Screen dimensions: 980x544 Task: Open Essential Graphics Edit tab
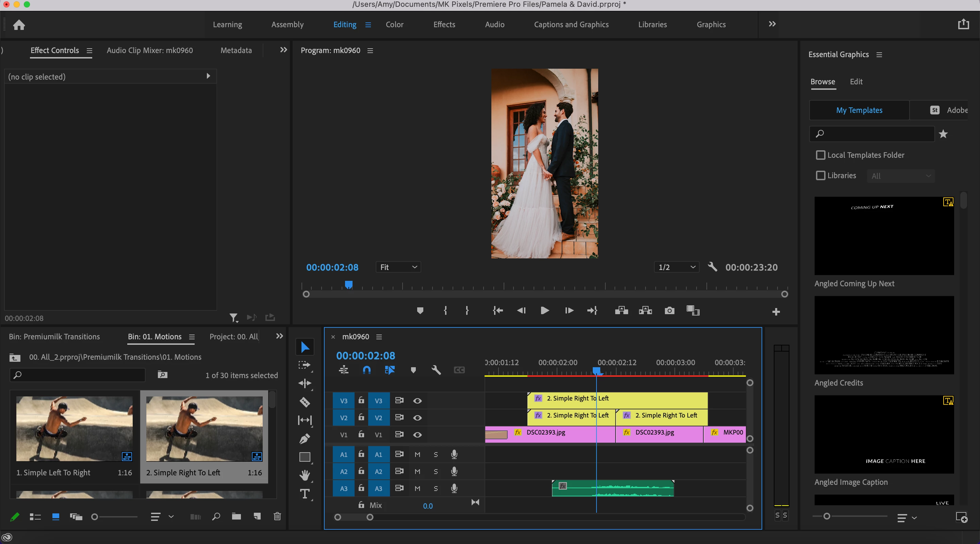[x=856, y=82]
